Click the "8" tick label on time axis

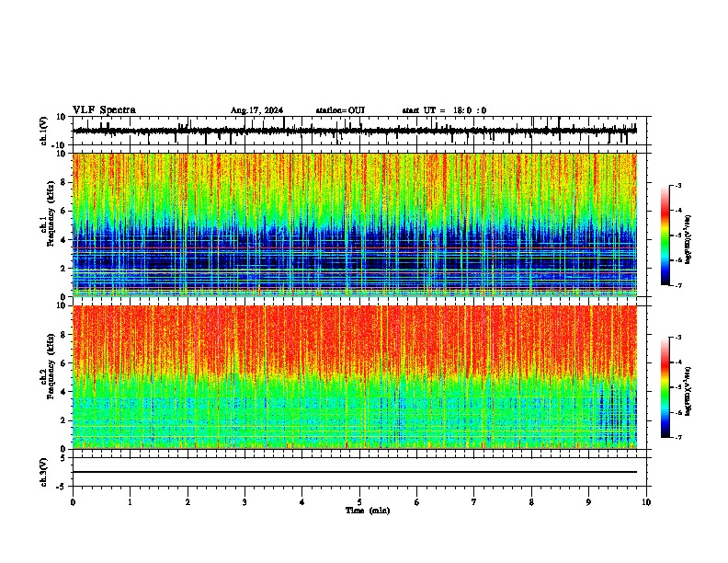click(x=531, y=502)
